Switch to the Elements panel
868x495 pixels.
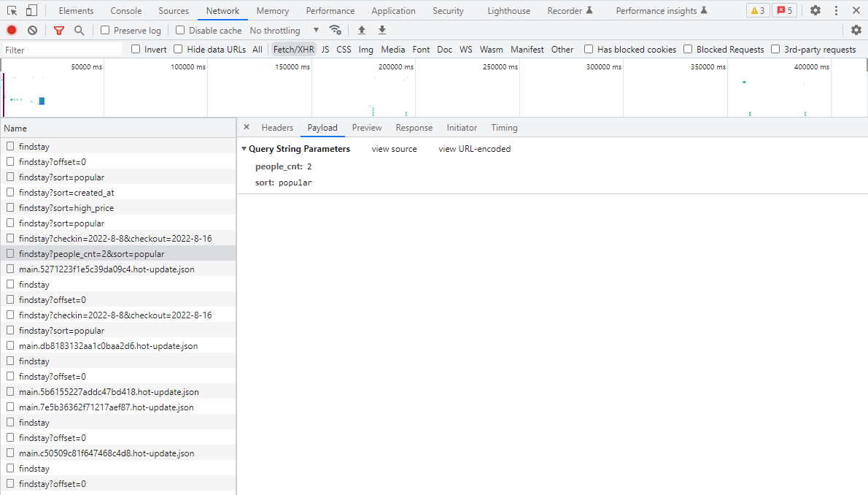(76, 10)
